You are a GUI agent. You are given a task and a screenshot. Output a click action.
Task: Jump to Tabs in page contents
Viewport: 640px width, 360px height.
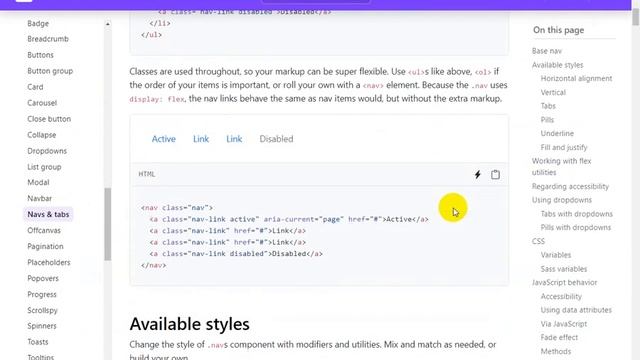point(548,106)
